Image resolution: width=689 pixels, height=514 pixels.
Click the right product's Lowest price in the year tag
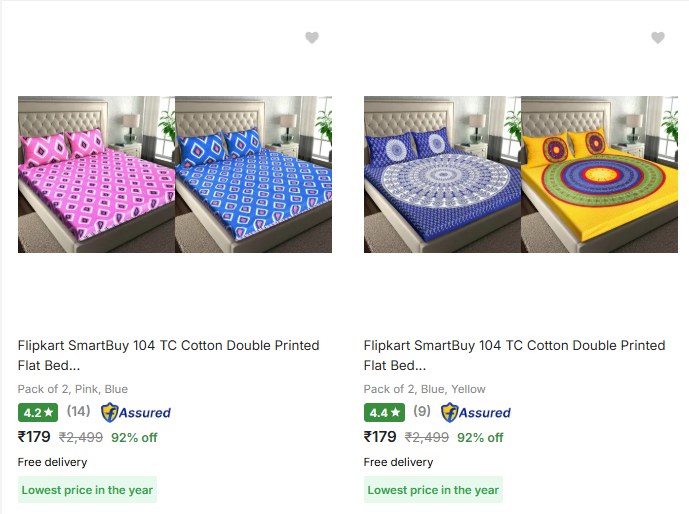coord(433,490)
